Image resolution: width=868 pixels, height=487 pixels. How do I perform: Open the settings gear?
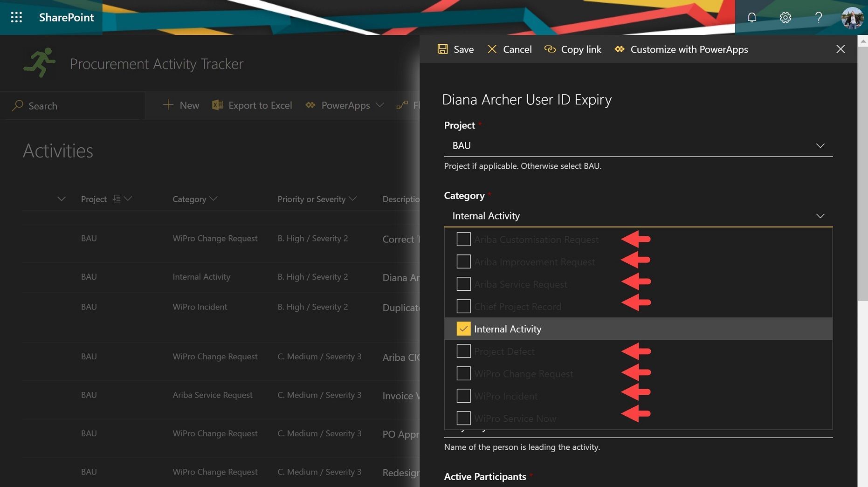785,17
